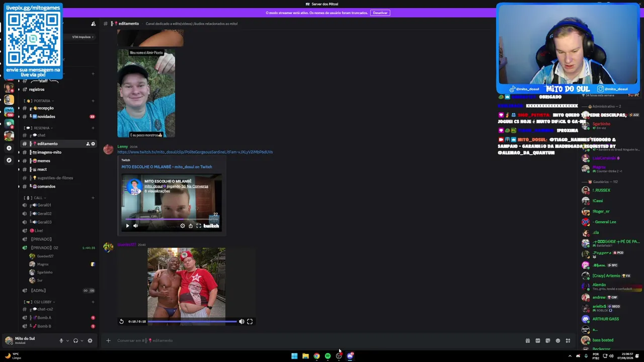Toggle microphone mute in the user panel
The image size is (644, 362).
click(x=61, y=341)
